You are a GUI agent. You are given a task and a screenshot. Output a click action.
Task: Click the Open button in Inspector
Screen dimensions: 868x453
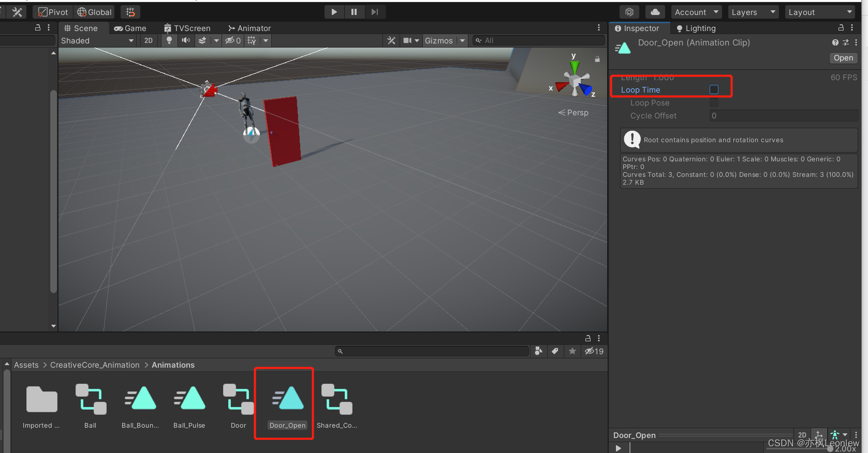pyautogui.click(x=843, y=58)
